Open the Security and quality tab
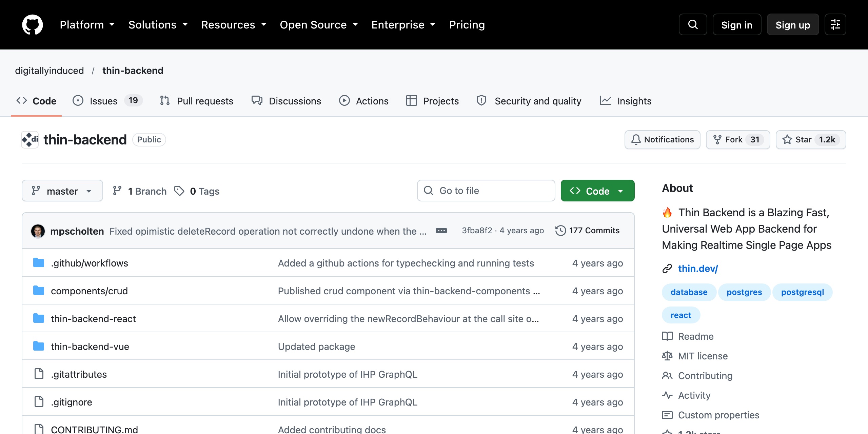The height and width of the screenshot is (434, 868). (529, 101)
